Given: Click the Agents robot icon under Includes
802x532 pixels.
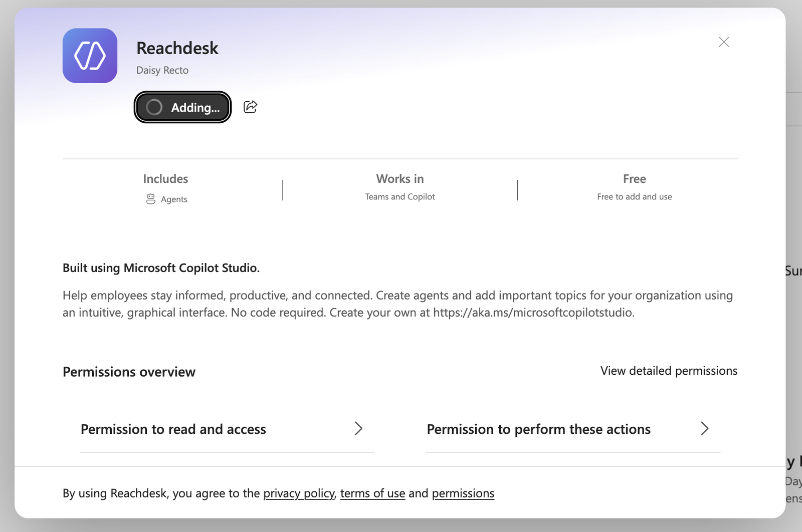Looking at the screenshot, I should point(150,199).
